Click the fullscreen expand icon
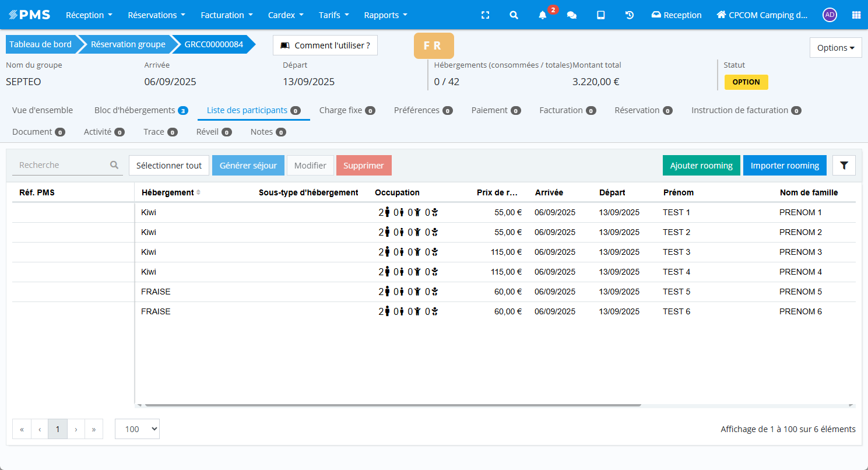This screenshot has width=868, height=470. (485, 15)
